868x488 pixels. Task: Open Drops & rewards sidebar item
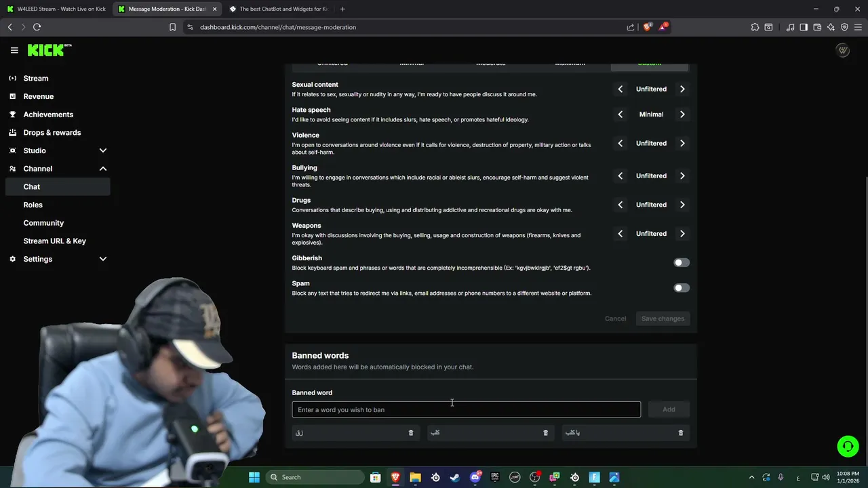click(58, 132)
